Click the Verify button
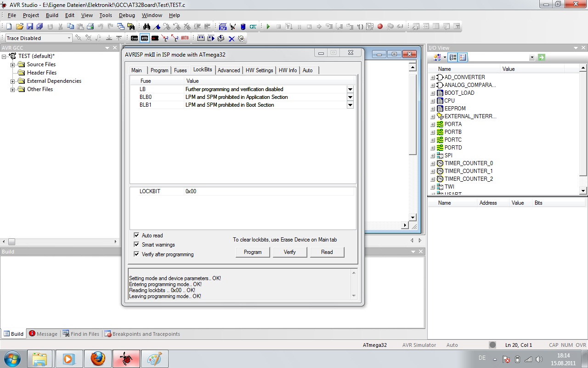 (x=290, y=252)
